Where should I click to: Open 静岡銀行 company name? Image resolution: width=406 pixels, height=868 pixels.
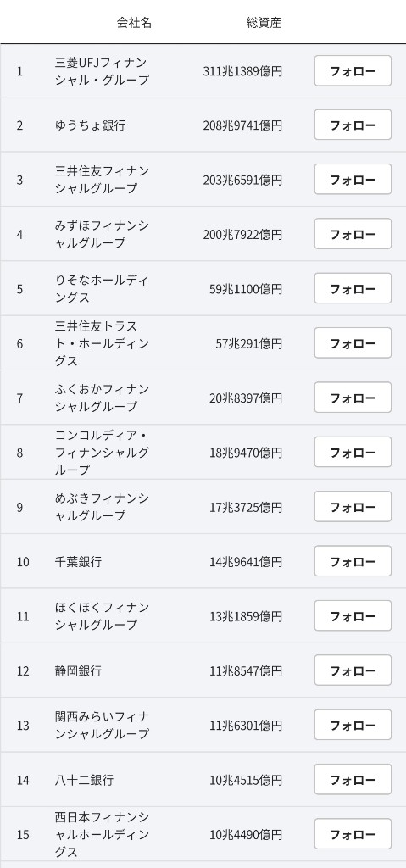78,671
